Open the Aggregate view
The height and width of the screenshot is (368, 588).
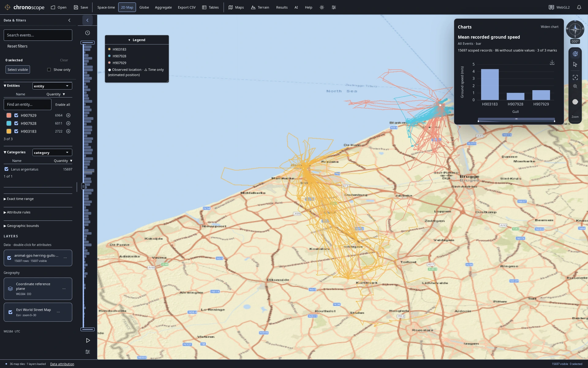click(x=163, y=7)
